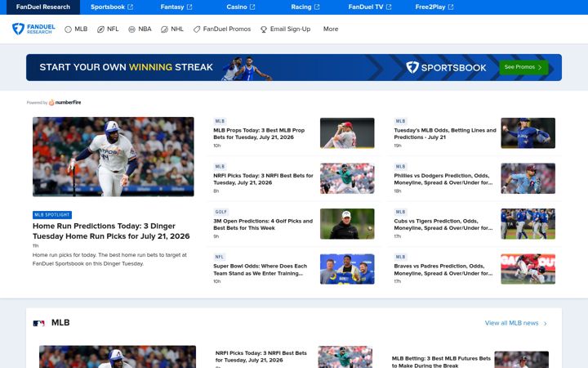Screen dimensions: 588x368
Task: Click the Phillies vs Dodgers thumbnail
Action: click(x=528, y=178)
